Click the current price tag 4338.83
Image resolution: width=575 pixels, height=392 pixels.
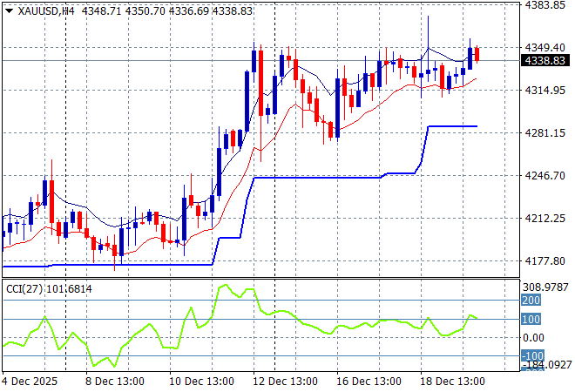point(545,60)
